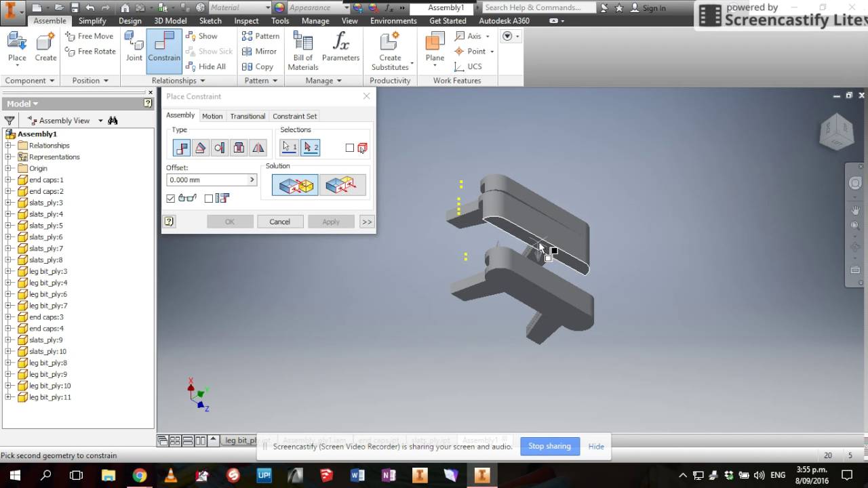Click the Create component tool
The image size is (868, 488).
46,47
